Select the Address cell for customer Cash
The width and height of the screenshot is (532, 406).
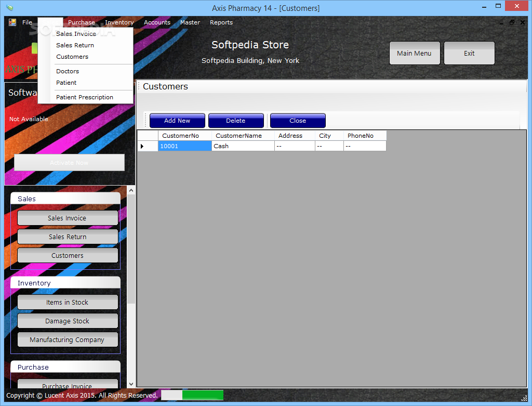click(x=295, y=146)
